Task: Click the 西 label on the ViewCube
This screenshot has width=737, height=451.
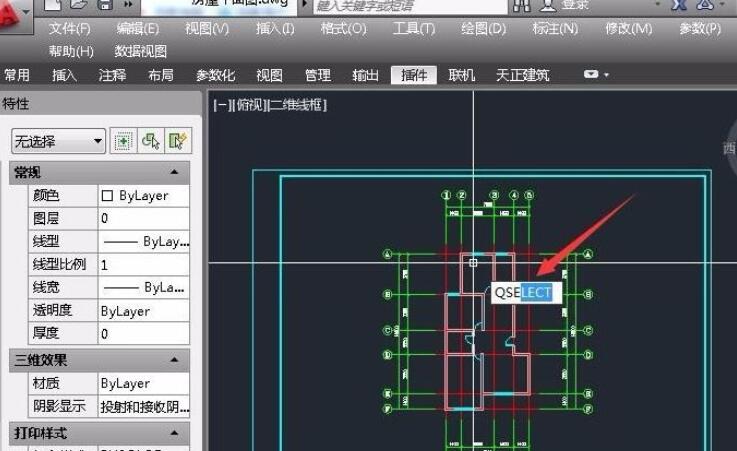Action: point(729,148)
